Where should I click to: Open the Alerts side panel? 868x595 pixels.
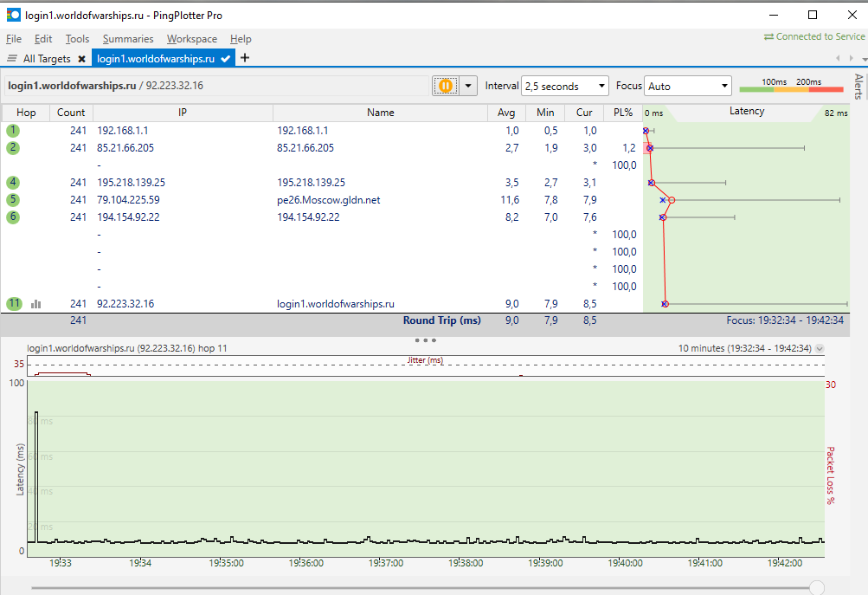[x=858, y=87]
